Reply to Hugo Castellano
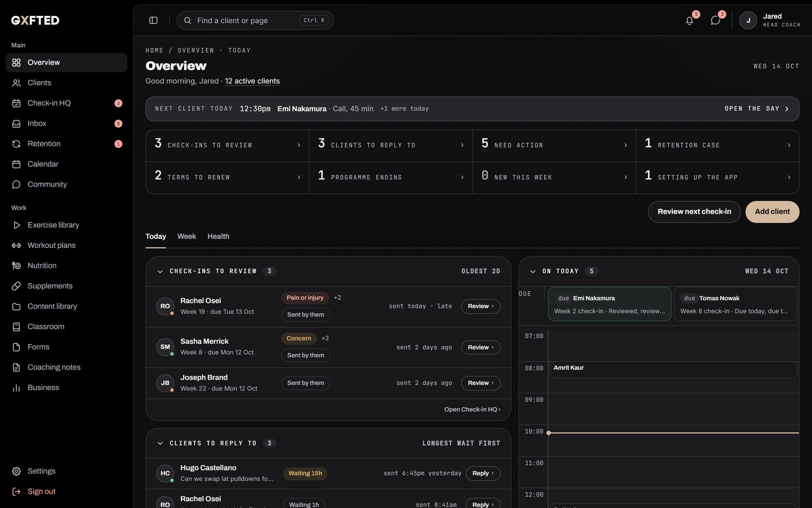The height and width of the screenshot is (508, 812). (x=483, y=473)
